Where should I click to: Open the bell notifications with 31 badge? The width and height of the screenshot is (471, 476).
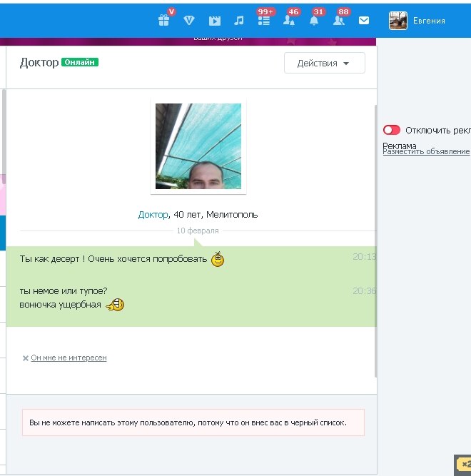pos(314,21)
